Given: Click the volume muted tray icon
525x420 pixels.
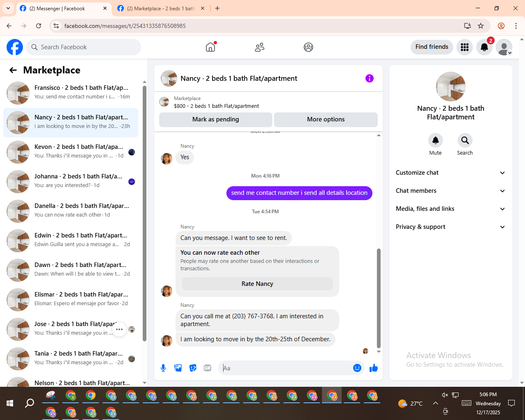Looking at the screenshot, I should [445, 395].
